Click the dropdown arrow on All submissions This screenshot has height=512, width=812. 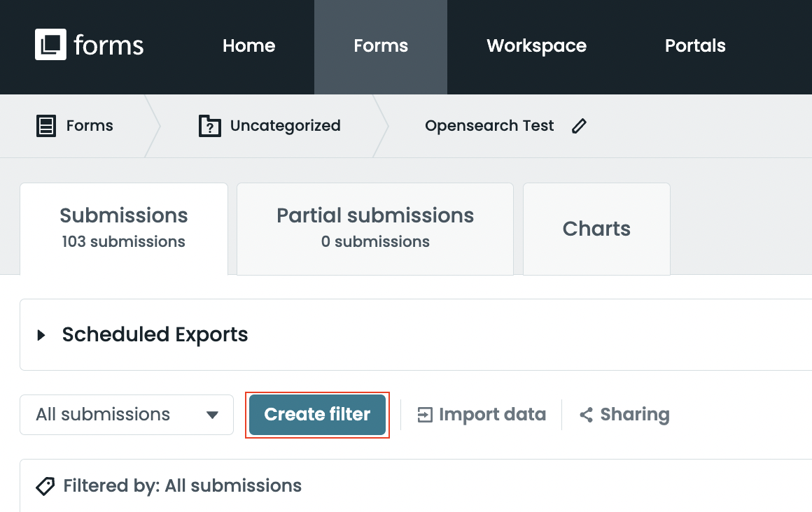[x=212, y=414]
